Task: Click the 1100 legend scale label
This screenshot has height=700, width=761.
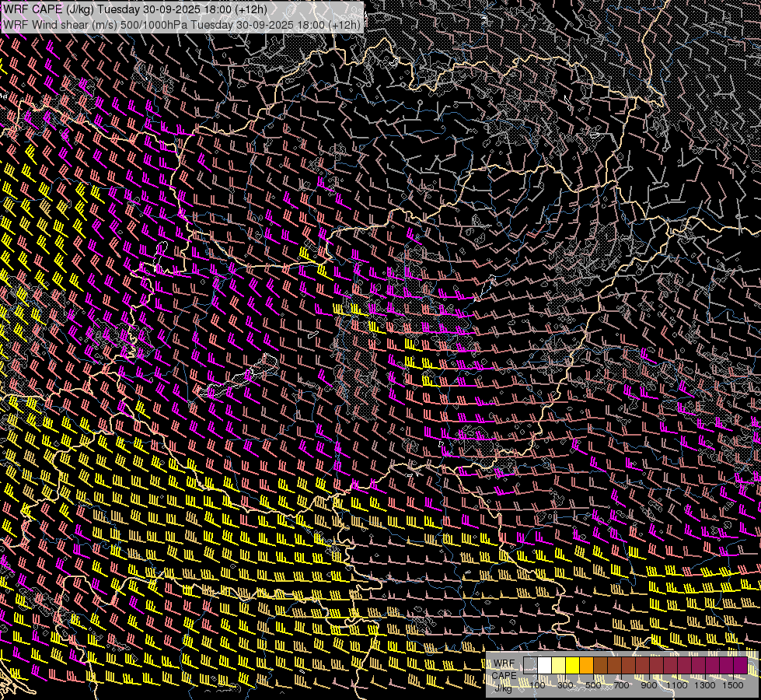Action: (x=677, y=685)
